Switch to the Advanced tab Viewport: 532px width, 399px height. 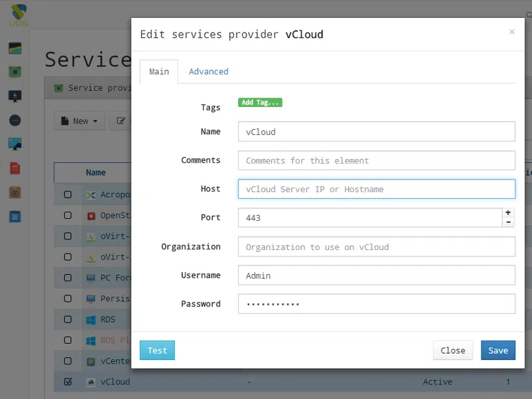pos(209,72)
